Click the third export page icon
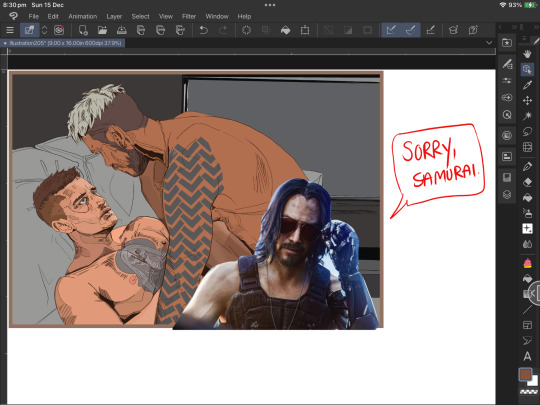The width and height of the screenshot is (540, 405). 180,30
